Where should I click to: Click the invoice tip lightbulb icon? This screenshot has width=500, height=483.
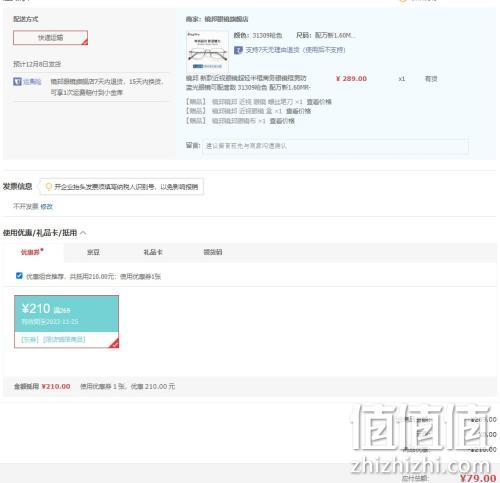click(x=48, y=187)
